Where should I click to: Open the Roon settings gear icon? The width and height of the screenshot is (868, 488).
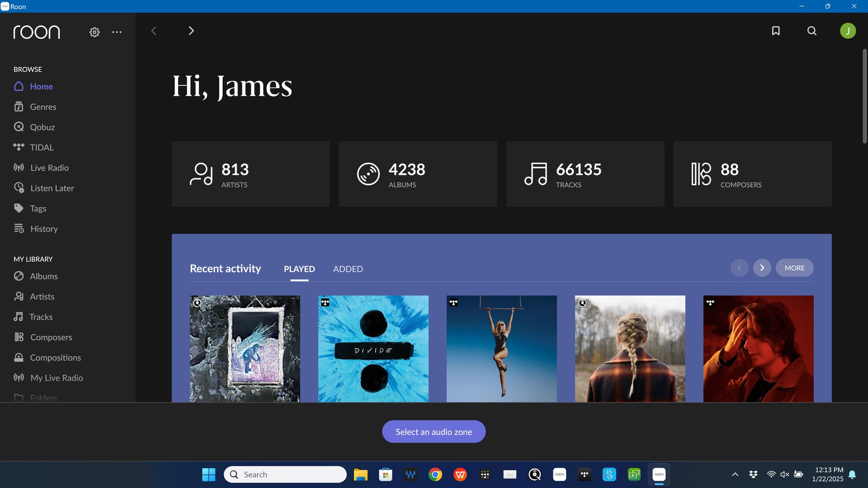click(94, 32)
